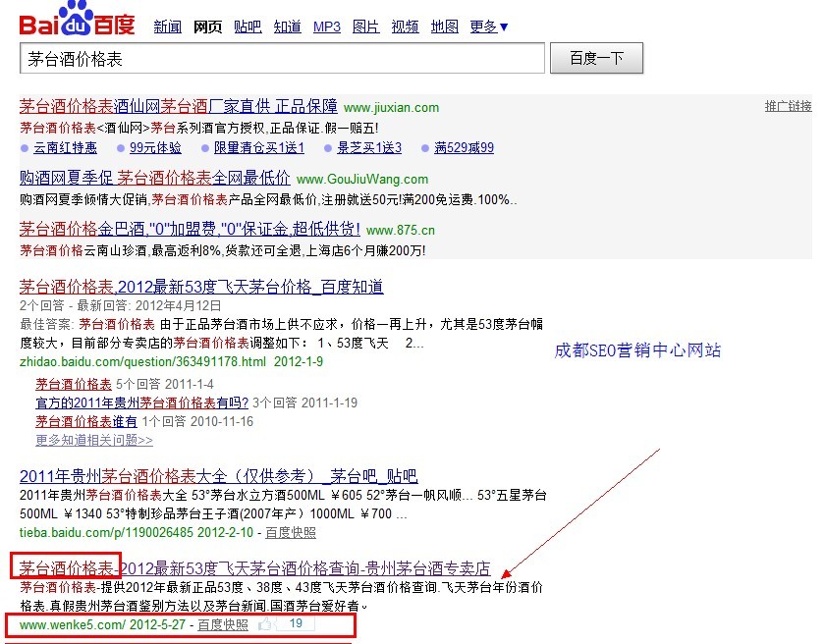Viewport: 825px width, 644px height.
Task: Open the 知道 tab
Action: (x=287, y=27)
